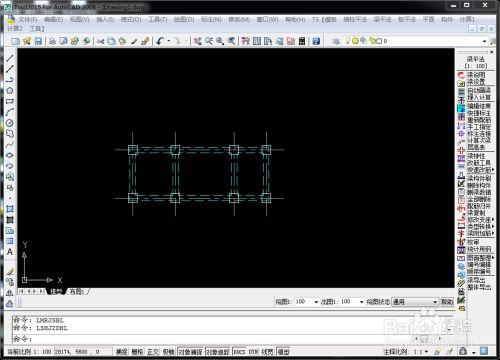Open the 标注(N) menu
The width and height of the screenshot is (500, 360).
point(211,20)
